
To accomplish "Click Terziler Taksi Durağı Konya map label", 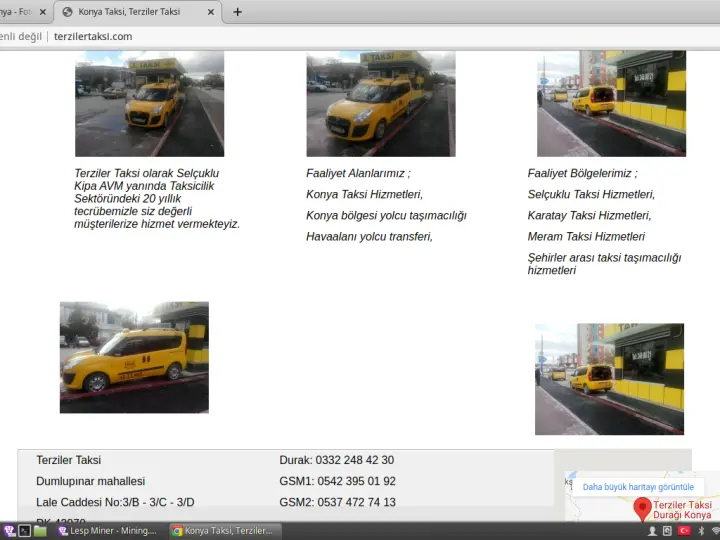I will pyautogui.click(x=682, y=510).
